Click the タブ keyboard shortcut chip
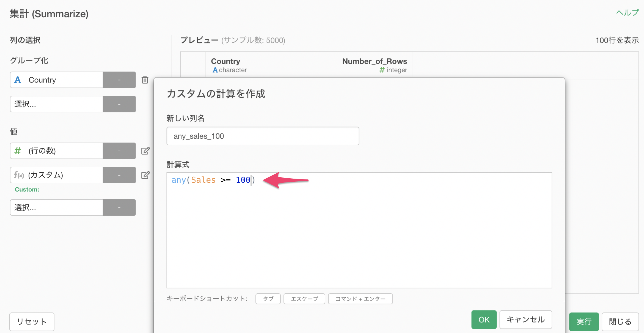 268,299
